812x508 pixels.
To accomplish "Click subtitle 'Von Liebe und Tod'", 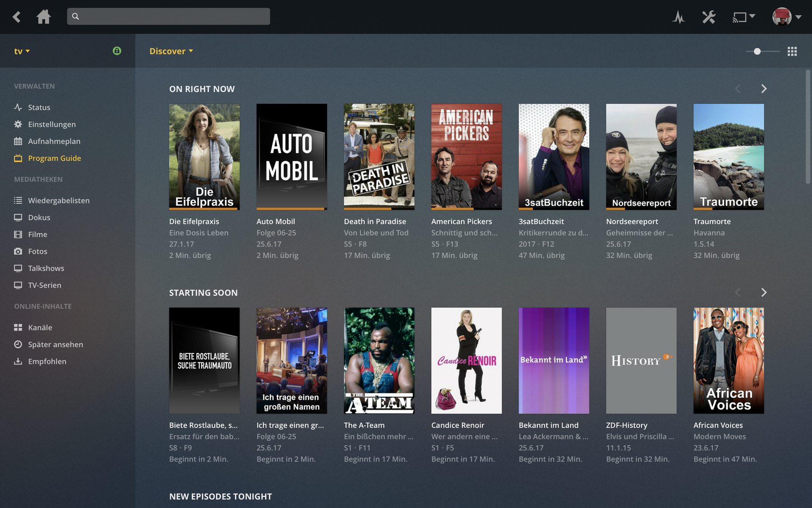I will (x=376, y=233).
